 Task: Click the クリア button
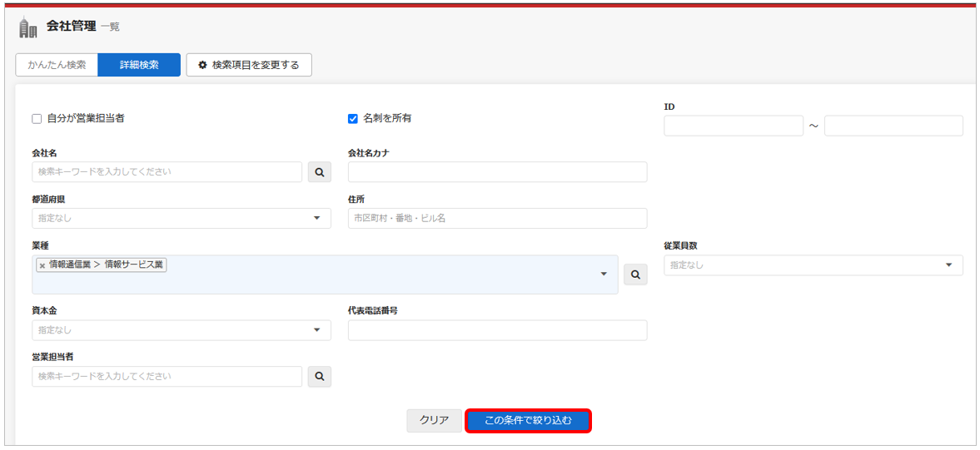435,420
